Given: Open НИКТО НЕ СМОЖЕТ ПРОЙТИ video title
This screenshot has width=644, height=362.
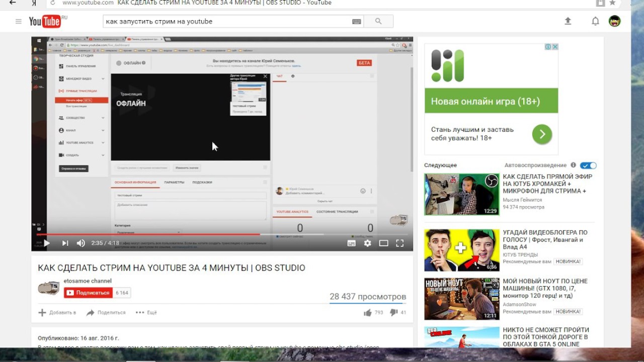Looking at the screenshot, I should (545, 337).
